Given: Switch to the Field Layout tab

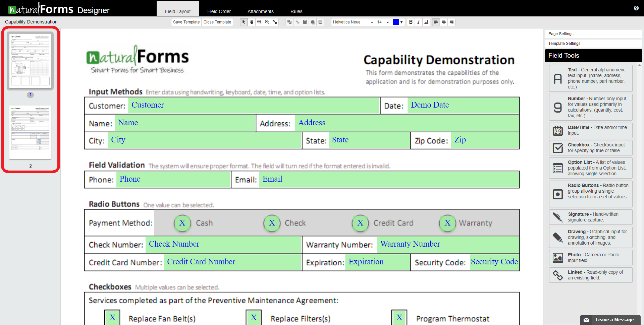Looking at the screenshot, I should [178, 9].
